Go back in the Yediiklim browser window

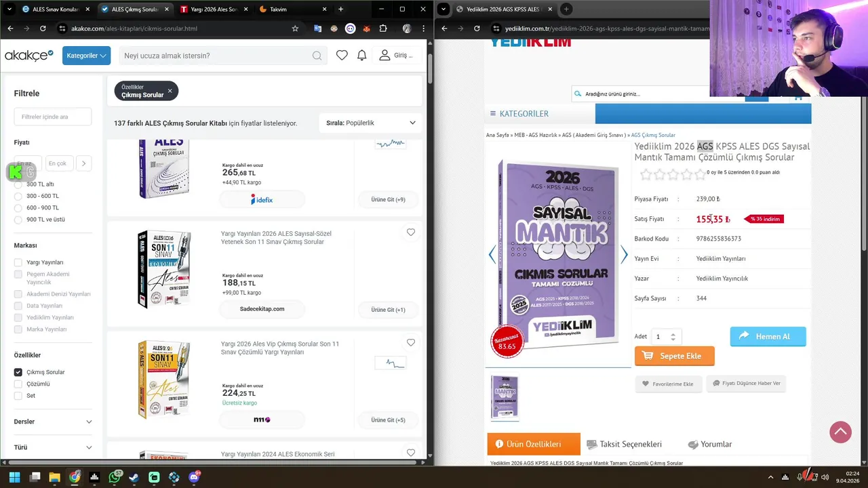pyautogui.click(x=444, y=28)
